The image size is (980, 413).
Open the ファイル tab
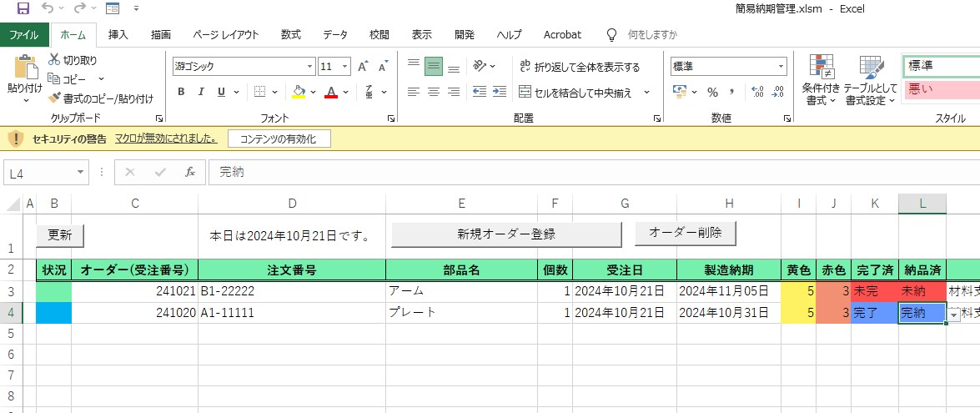[x=24, y=35]
